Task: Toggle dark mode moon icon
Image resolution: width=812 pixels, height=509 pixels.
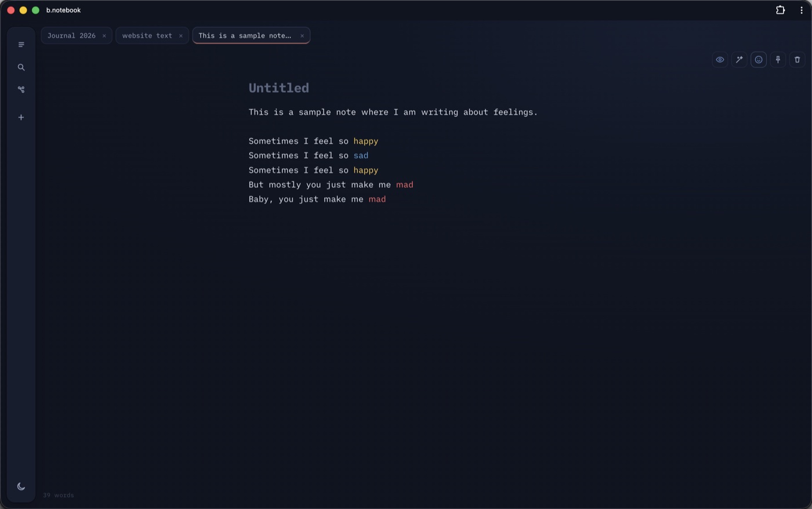Action: [x=21, y=486]
